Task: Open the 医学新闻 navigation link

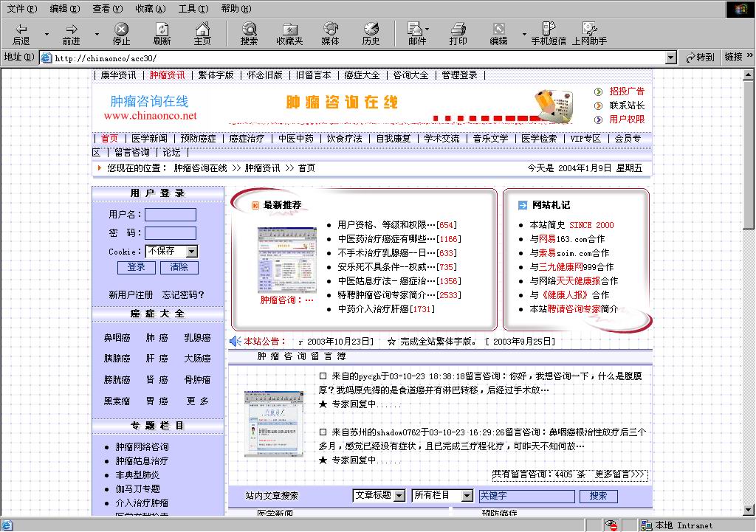Action: pos(149,139)
